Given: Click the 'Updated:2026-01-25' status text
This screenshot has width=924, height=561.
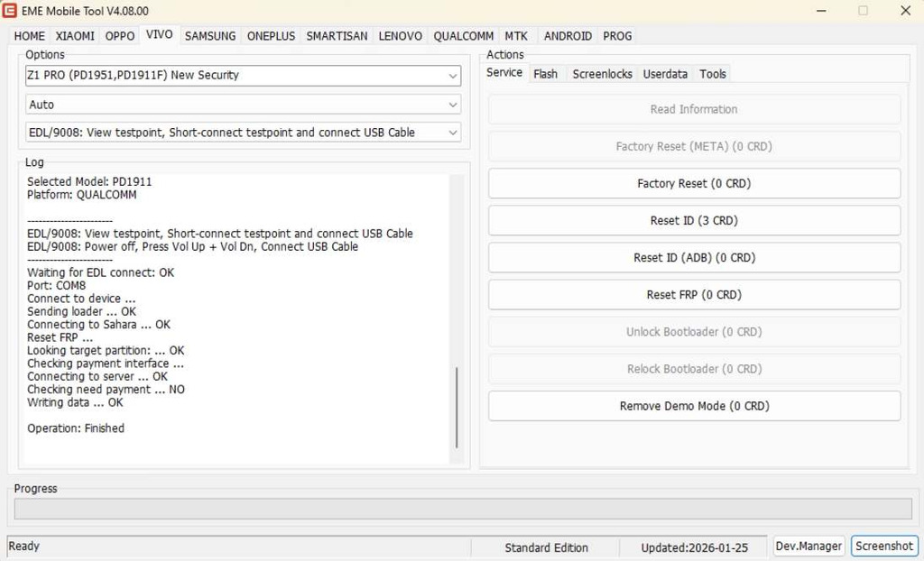Looking at the screenshot, I should point(694,548).
